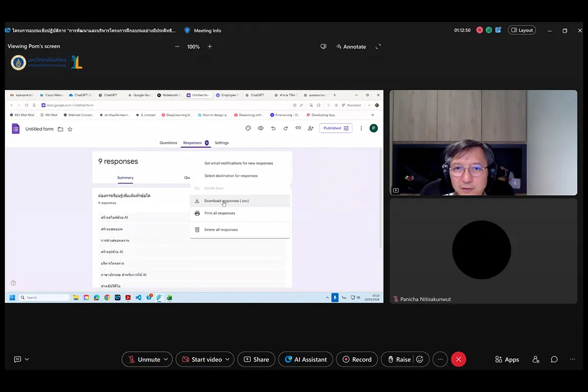Zoom out the shared screen view
Viewport: 588px width, 392px height.
(177, 47)
